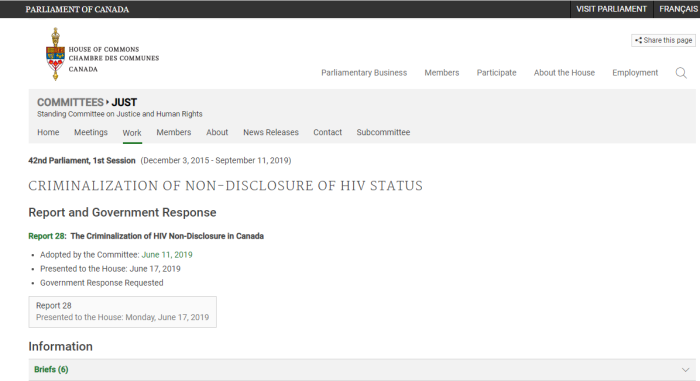Open the Participate menu
The width and height of the screenshot is (700, 381).
(496, 73)
